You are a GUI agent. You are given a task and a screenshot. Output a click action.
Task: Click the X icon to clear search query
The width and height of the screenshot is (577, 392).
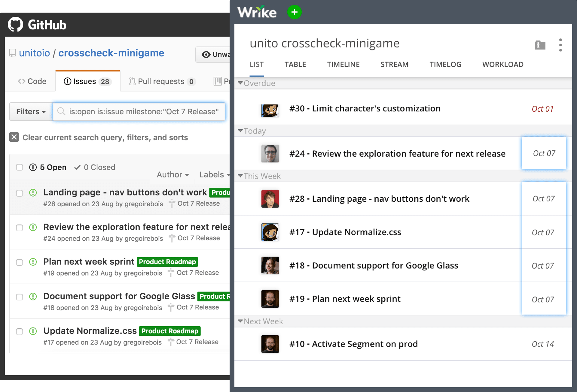(14, 137)
